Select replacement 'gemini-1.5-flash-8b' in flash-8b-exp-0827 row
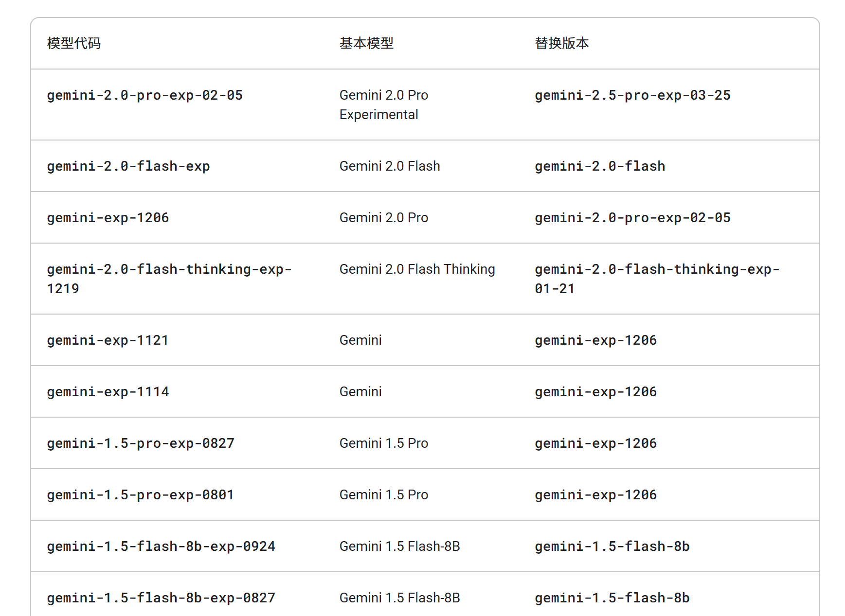845x616 pixels. pyautogui.click(x=612, y=598)
